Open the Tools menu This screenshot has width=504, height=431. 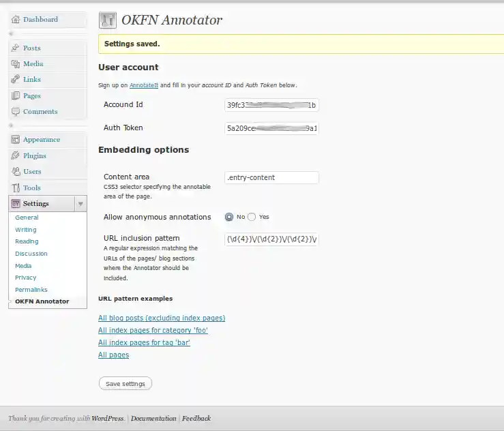32,188
